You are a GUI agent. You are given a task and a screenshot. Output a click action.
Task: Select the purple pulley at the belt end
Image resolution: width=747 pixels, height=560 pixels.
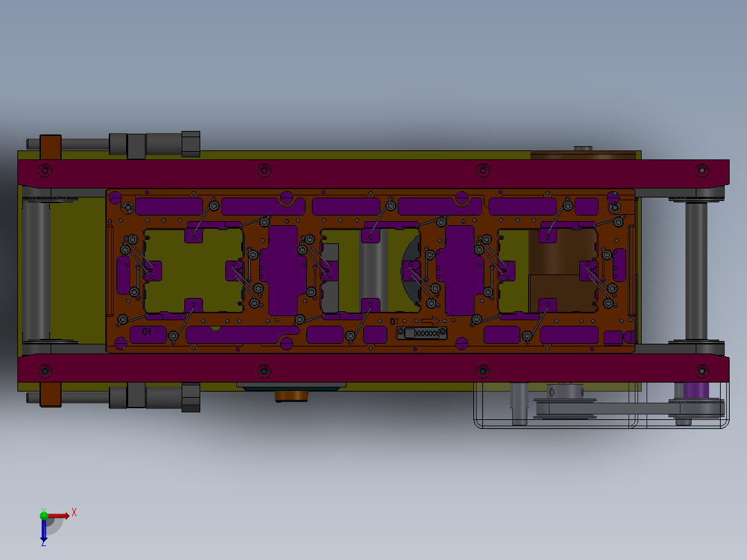point(696,391)
